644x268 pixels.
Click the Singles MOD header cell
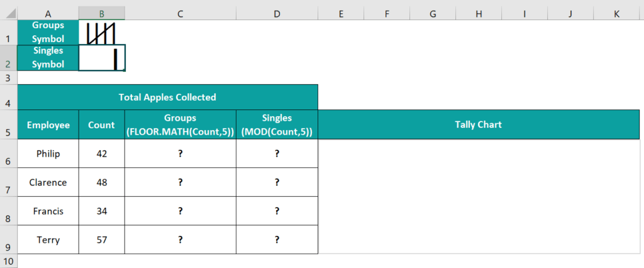pyautogui.click(x=277, y=125)
